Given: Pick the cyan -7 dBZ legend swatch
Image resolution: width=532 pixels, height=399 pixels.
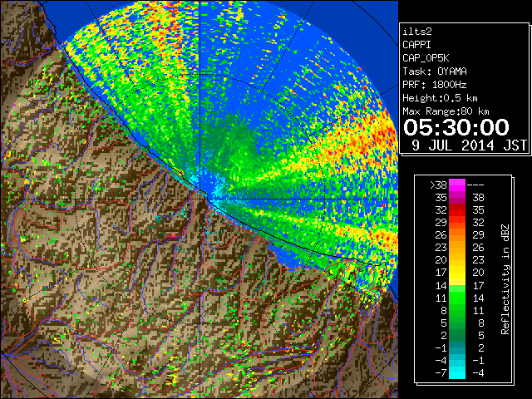Looking at the screenshot, I should point(457,373).
